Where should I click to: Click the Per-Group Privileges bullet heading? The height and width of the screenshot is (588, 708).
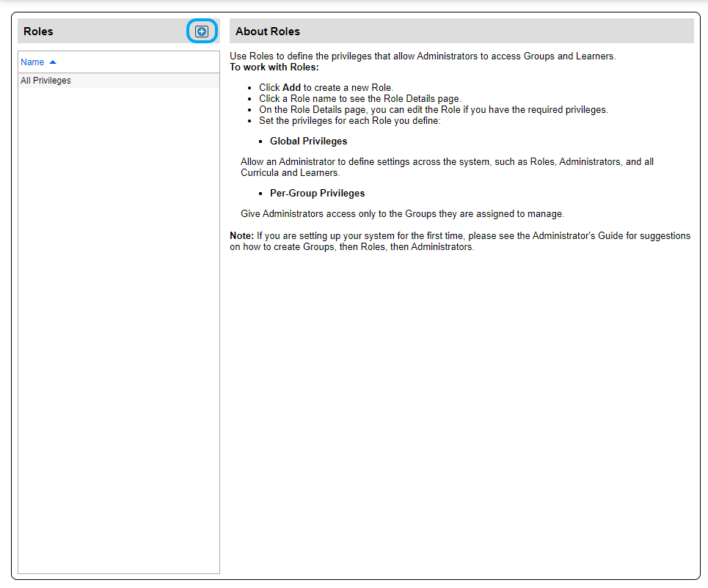(317, 194)
